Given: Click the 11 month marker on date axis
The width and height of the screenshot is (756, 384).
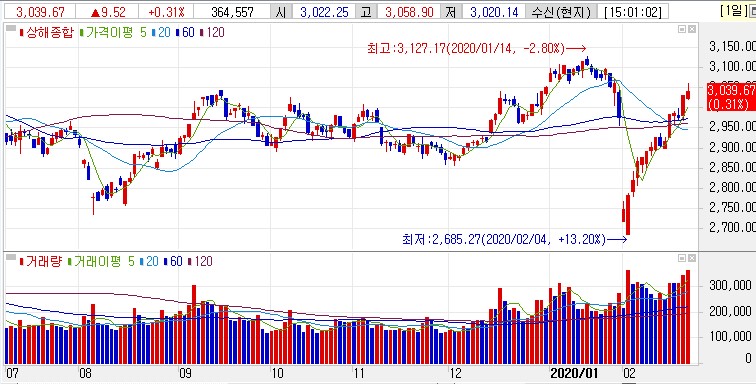Looking at the screenshot, I should click(360, 373).
